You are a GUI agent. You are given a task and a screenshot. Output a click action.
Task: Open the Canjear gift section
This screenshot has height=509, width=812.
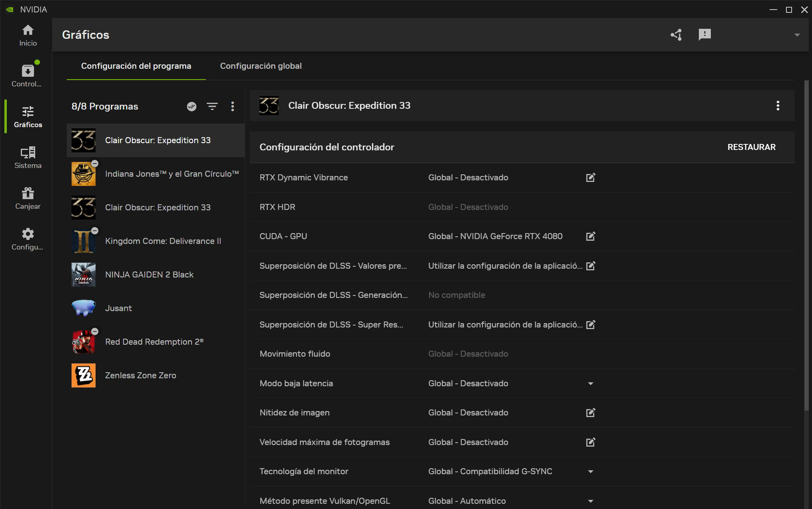(x=28, y=198)
